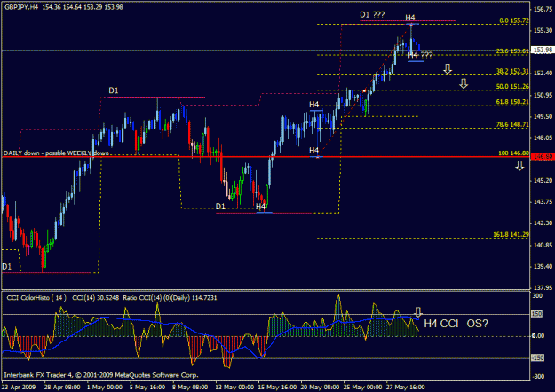Click the 'Ratio CCI(14) (0)(Daily) 114.7231' readout

point(170,298)
